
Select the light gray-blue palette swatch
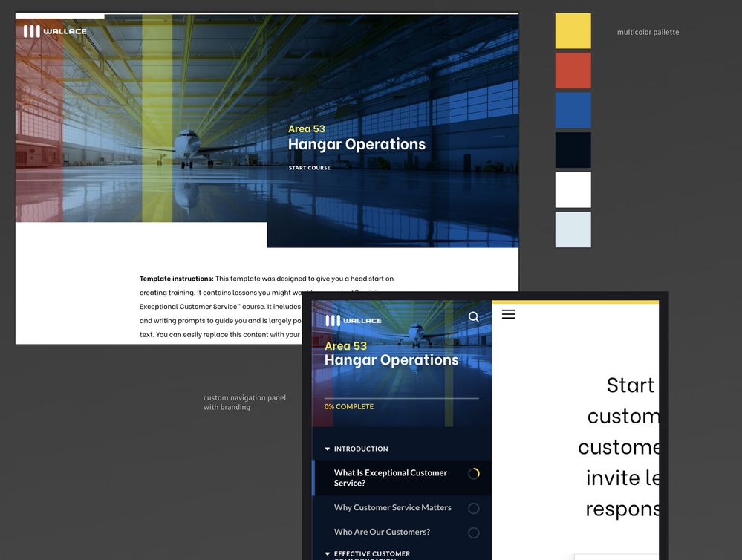click(x=573, y=229)
